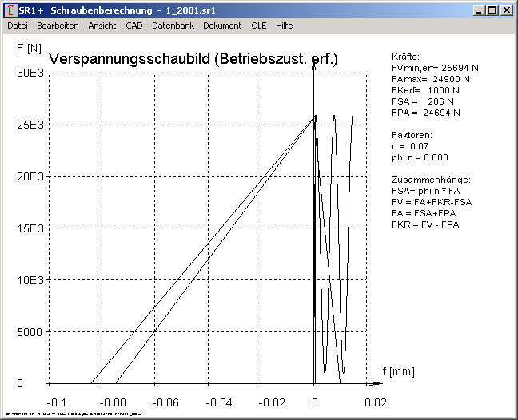
Task: Open the Bearbeiten menu
Action: (58, 26)
